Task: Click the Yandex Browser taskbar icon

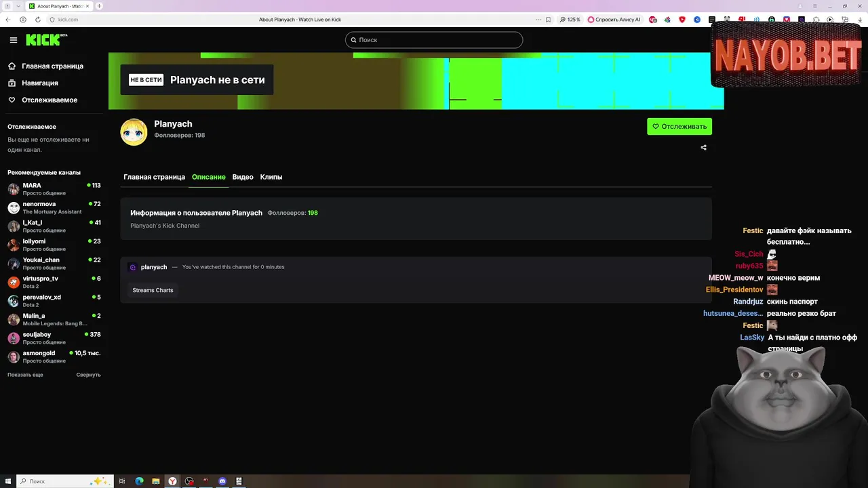Action: click(173, 481)
